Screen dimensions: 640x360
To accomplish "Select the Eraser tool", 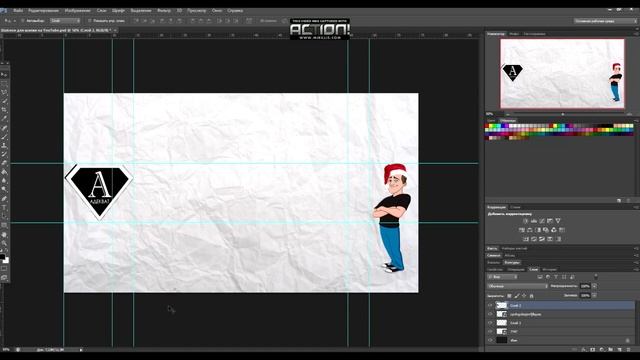I will pos(4,163).
